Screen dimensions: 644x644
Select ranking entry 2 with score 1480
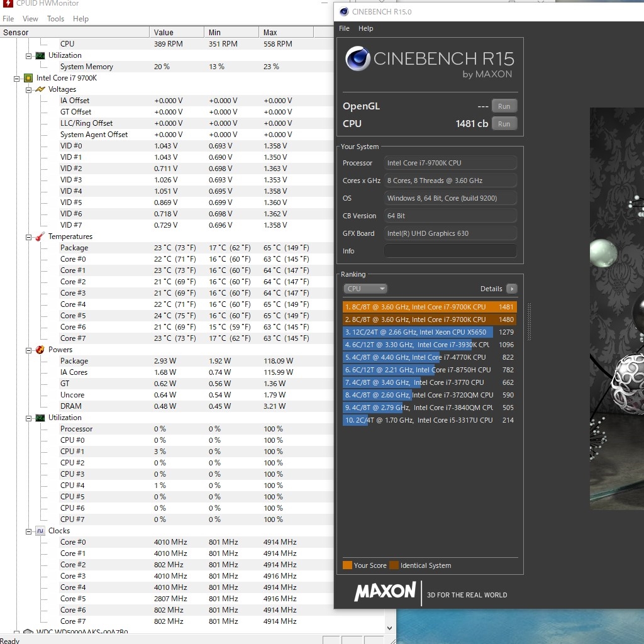pyautogui.click(x=429, y=319)
